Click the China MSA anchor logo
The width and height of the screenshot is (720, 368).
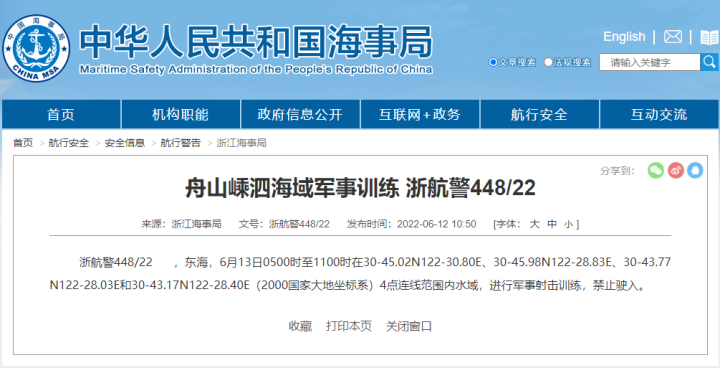36,48
